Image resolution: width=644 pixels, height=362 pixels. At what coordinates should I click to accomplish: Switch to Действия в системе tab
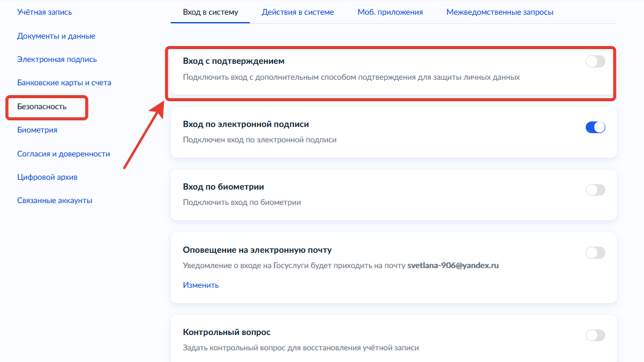(x=298, y=12)
